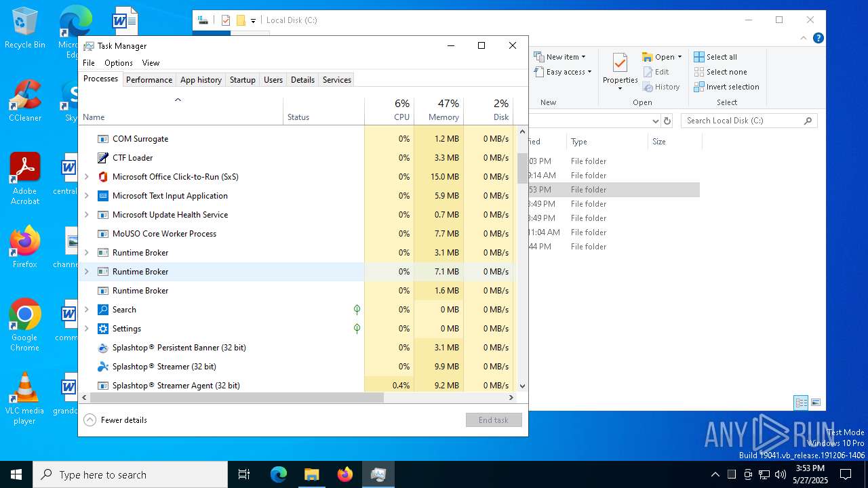The height and width of the screenshot is (488, 868).
Task: Click Microsoft Edge icon in taskbar
Action: tap(279, 474)
